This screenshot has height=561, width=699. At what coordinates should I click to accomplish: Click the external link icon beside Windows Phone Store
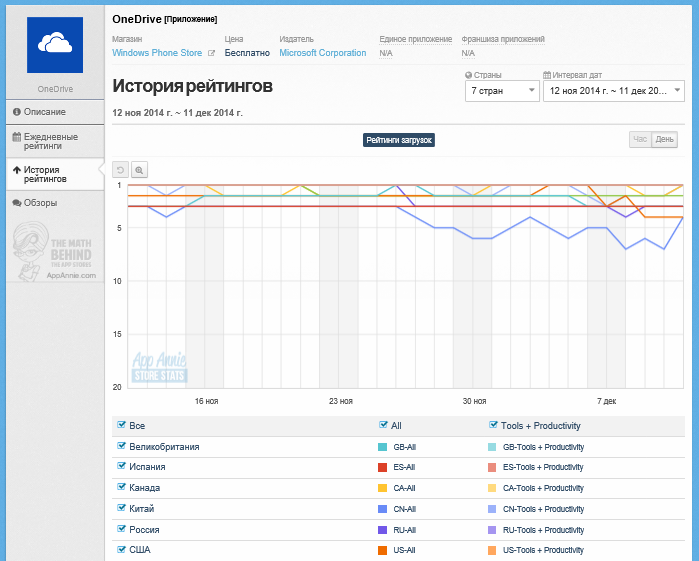[x=212, y=53]
